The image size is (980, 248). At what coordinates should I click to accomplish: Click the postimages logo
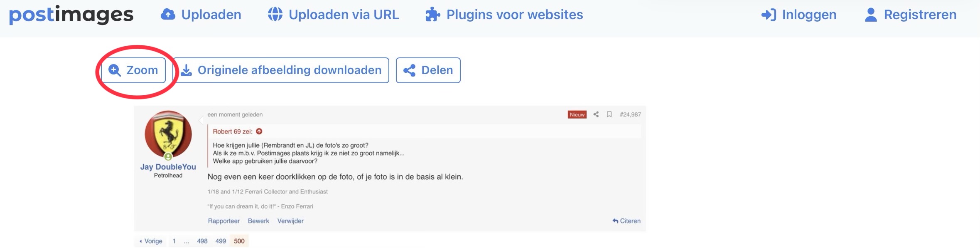point(71,15)
